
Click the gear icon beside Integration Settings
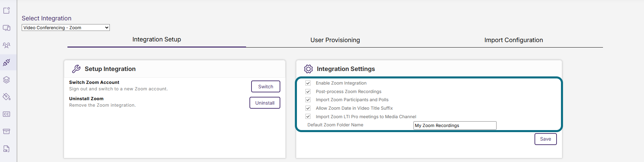coord(308,69)
